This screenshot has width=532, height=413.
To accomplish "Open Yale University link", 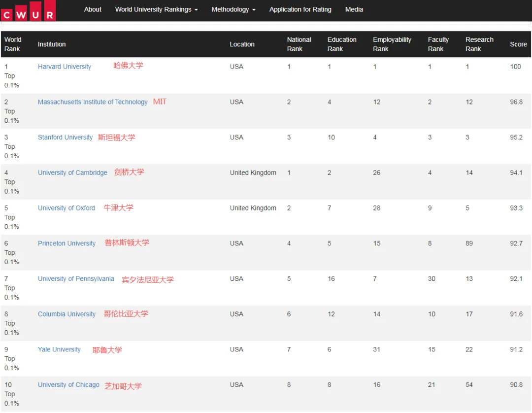I will pyautogui.click(x=60, y=349).
